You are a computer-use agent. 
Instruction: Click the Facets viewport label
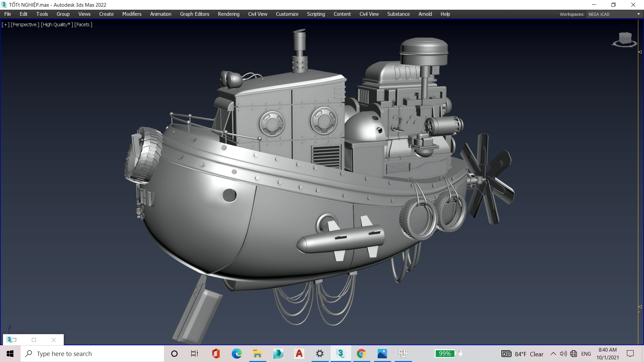[x=83, y=24]
